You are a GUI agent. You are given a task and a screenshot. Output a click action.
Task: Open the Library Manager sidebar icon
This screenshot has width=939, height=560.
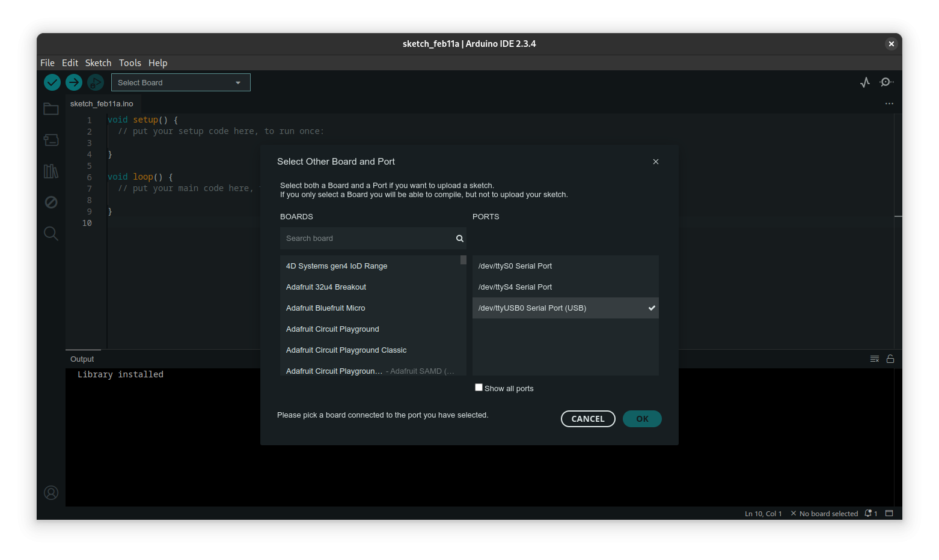point(51,171)
